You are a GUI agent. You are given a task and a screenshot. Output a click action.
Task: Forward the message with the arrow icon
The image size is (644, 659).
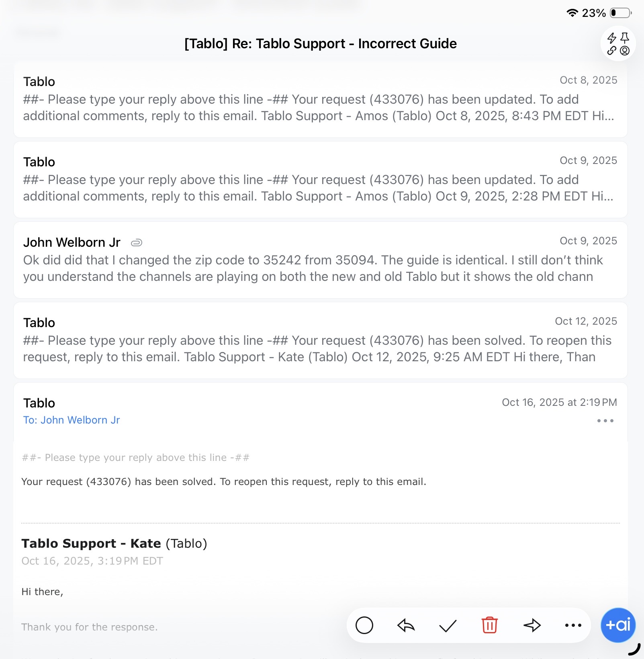(x=532, y=625)
